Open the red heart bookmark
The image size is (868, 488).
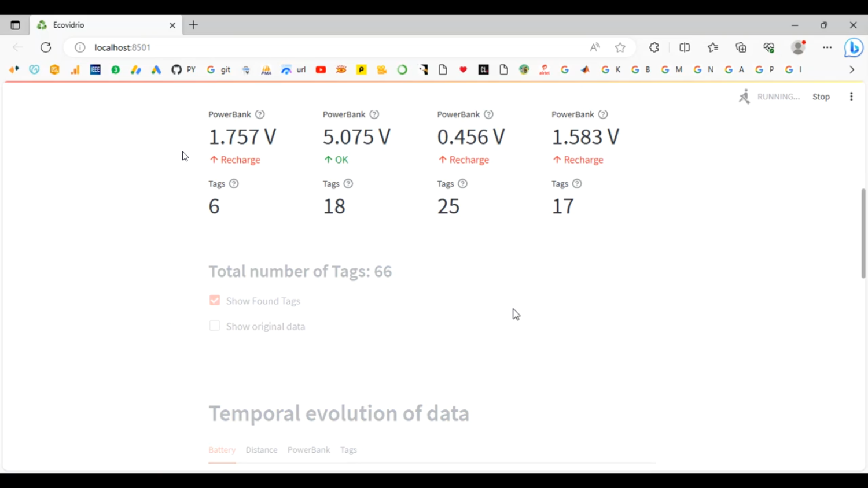(464, 70)
